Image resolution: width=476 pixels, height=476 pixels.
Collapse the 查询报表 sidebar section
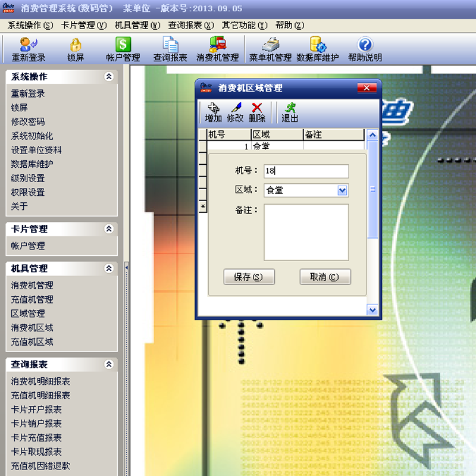(x=109, y=364)
